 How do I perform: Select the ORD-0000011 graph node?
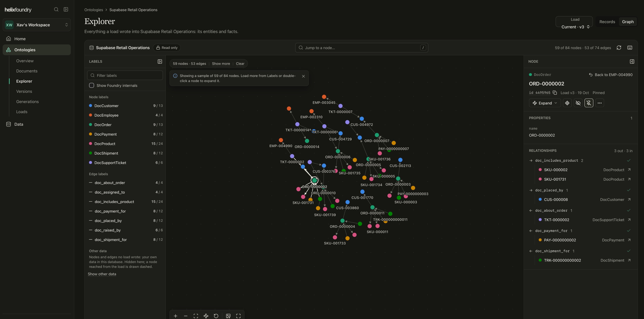372,207
